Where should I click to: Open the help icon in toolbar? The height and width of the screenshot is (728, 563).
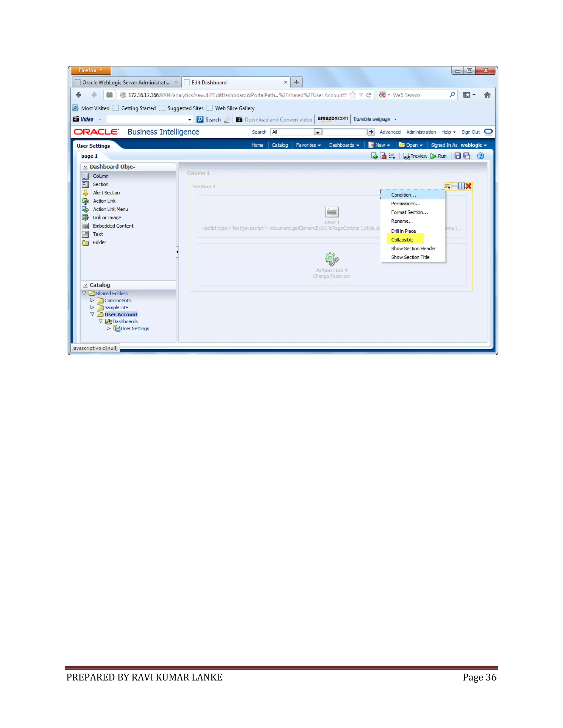[x=481, y=156]
